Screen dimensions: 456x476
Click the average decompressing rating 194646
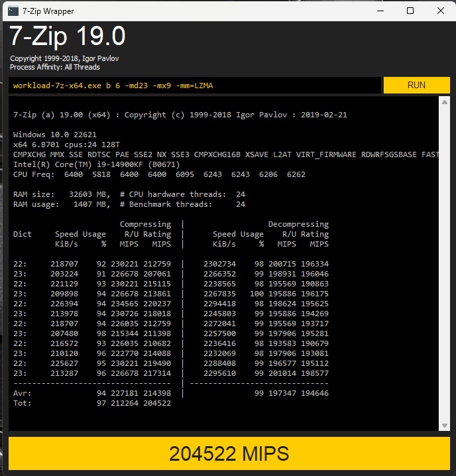pos(315,393)
